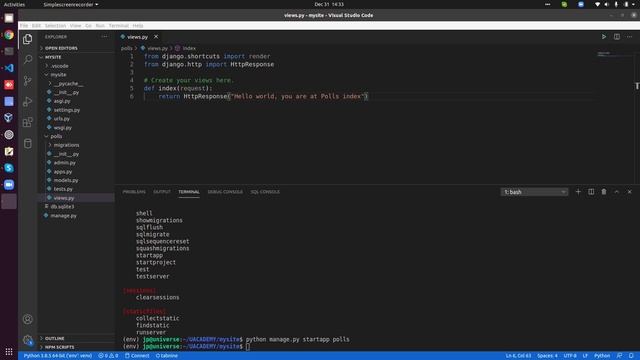This screenshot has width=640, height=360.
Task: Show Applications grid in the dock
Action: pyautogui.click(x=9, y=351)
